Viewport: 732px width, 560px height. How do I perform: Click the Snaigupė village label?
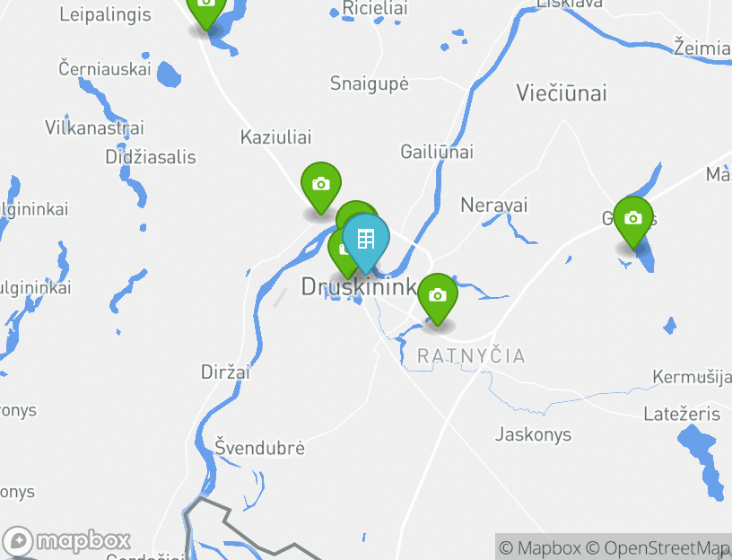click(370, 84)
